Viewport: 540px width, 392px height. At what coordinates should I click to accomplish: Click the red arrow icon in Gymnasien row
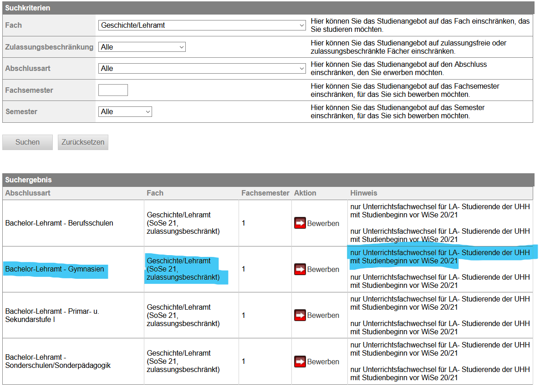pos(300,269)
